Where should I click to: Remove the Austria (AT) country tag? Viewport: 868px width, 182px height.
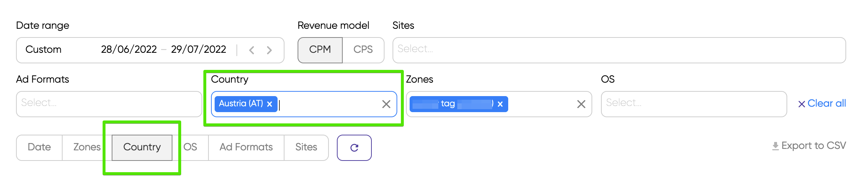coord(270,104)
